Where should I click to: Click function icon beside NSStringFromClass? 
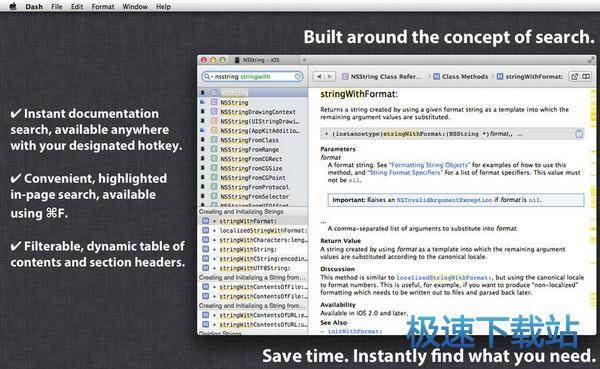click(x=214, y=140)
